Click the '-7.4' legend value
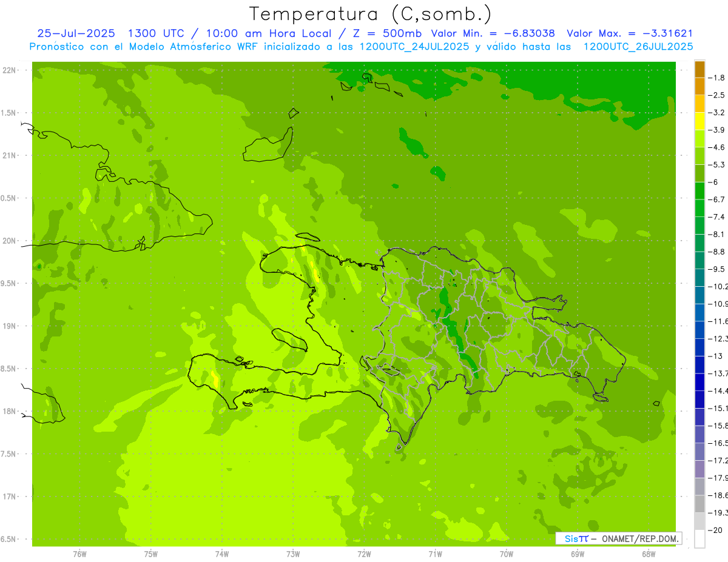The height and width of the screenshot is (562, 728). pyautogui.click(x=718, y=216)
